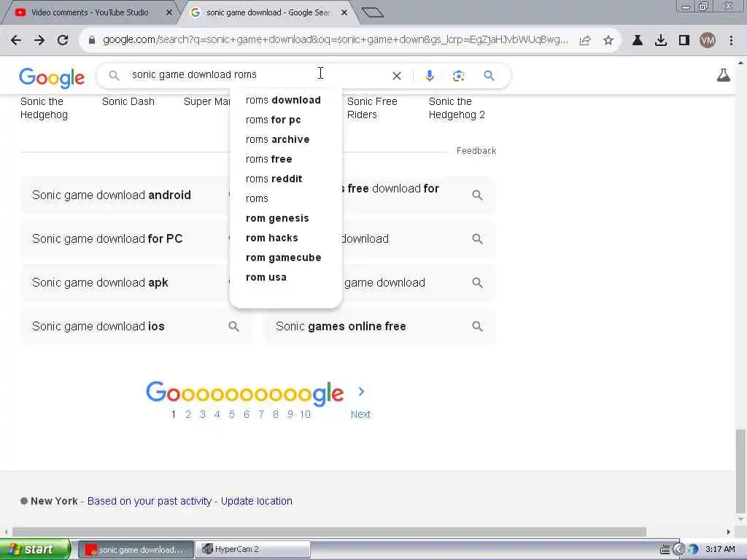Viewport: 747px width, 560px height.
Task: Choose suggestion 'rom hacks'
Action: (x=271, y=238)
